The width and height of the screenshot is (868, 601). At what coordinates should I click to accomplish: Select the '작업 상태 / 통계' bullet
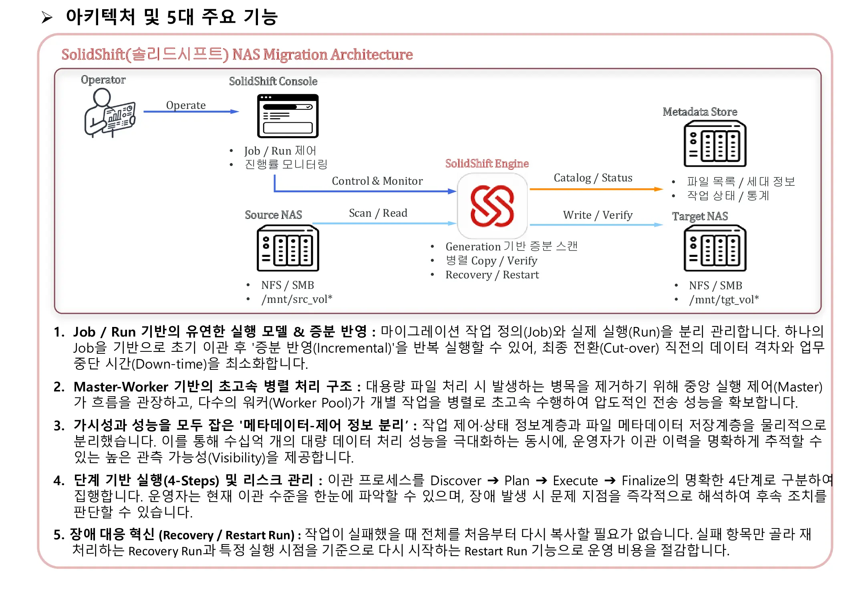(728, 196)
